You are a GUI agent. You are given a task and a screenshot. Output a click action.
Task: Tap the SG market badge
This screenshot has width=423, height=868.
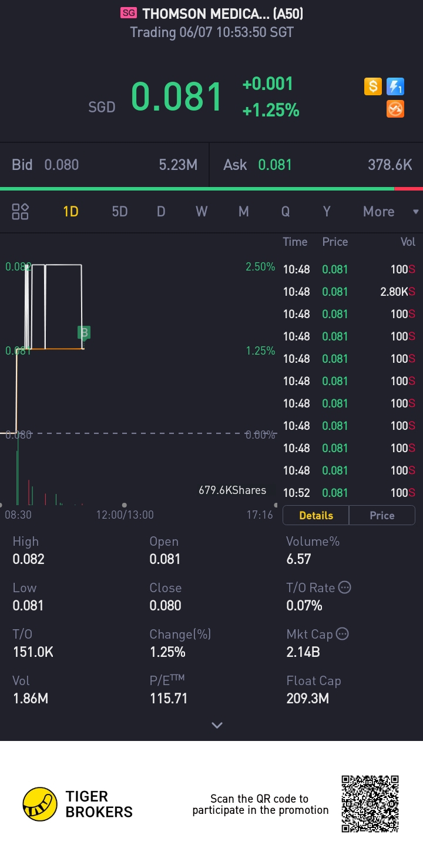tap(129, 13)
